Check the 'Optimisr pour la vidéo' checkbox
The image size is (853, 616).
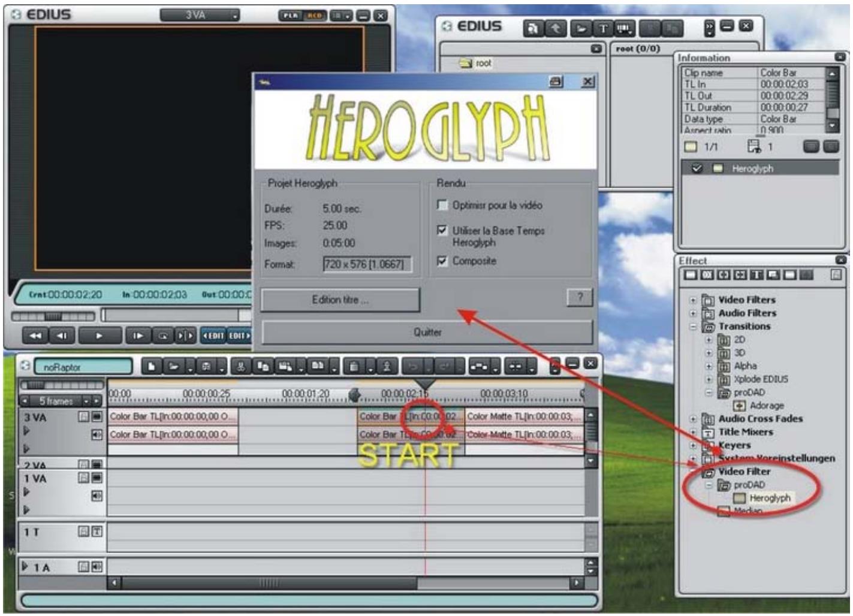pos(442,206)
